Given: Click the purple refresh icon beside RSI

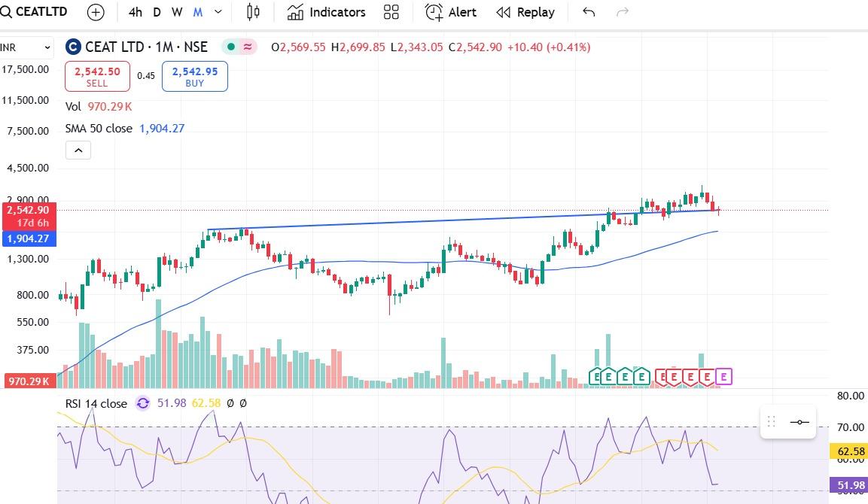Looking at the screenshot, I should [143, 403].
